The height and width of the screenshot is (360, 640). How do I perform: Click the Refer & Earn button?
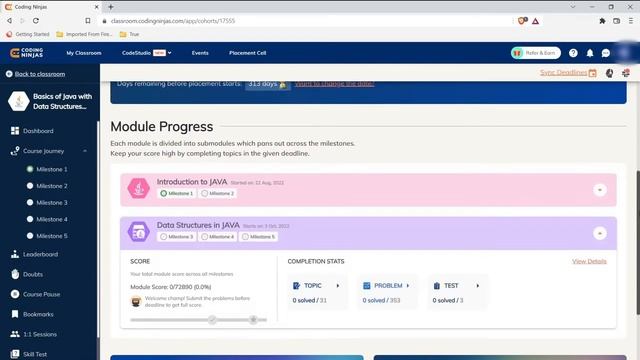536,53
